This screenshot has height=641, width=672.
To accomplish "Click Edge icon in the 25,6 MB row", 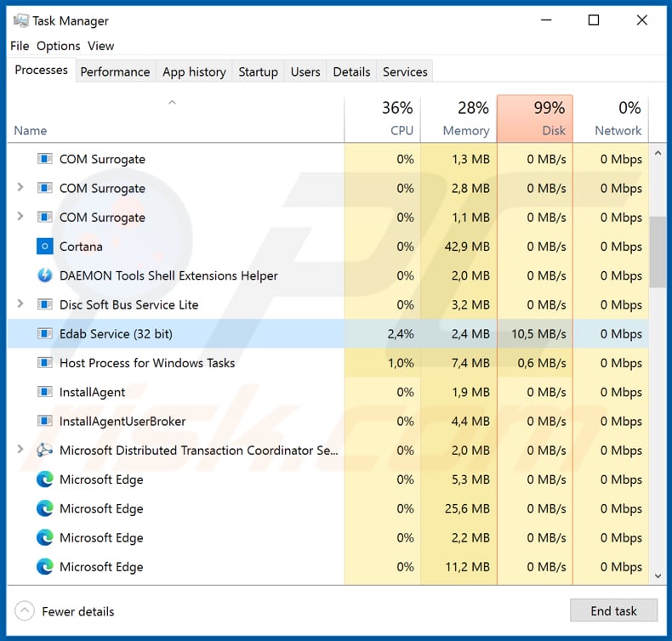I will coord(44,508).
